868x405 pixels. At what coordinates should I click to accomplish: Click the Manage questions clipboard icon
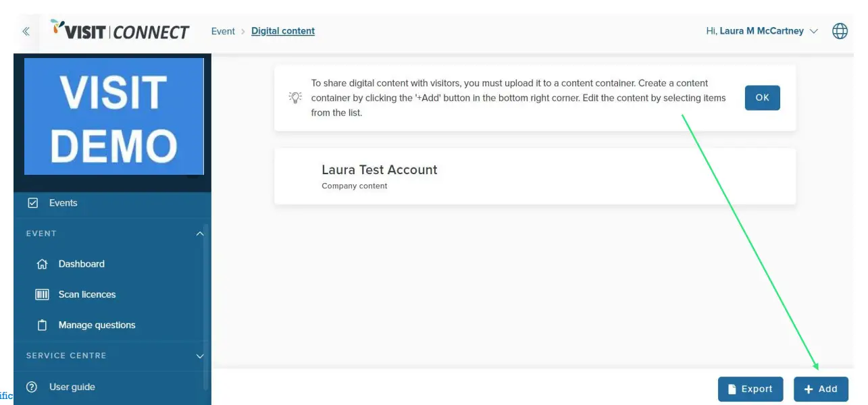[42, 325]
